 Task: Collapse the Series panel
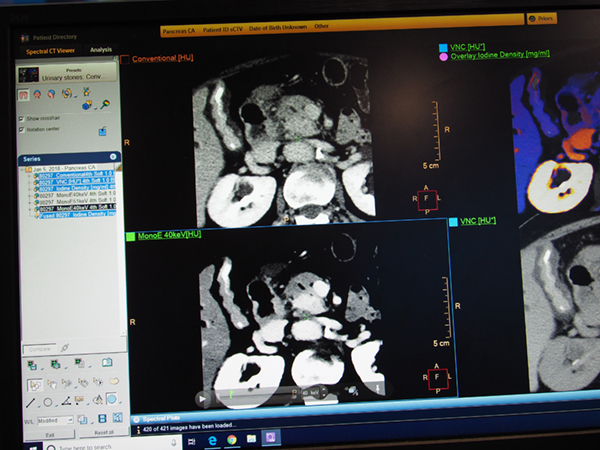(x=113, y=157)
